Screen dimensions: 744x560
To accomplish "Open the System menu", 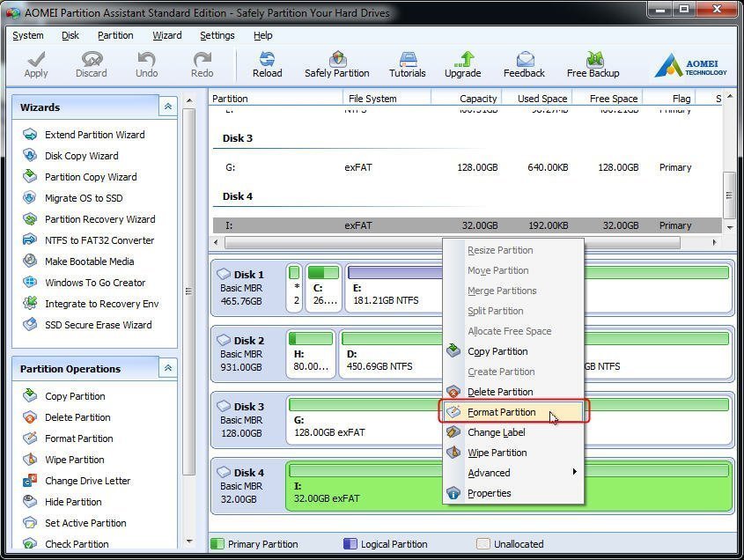I will (x=28, y=35).
